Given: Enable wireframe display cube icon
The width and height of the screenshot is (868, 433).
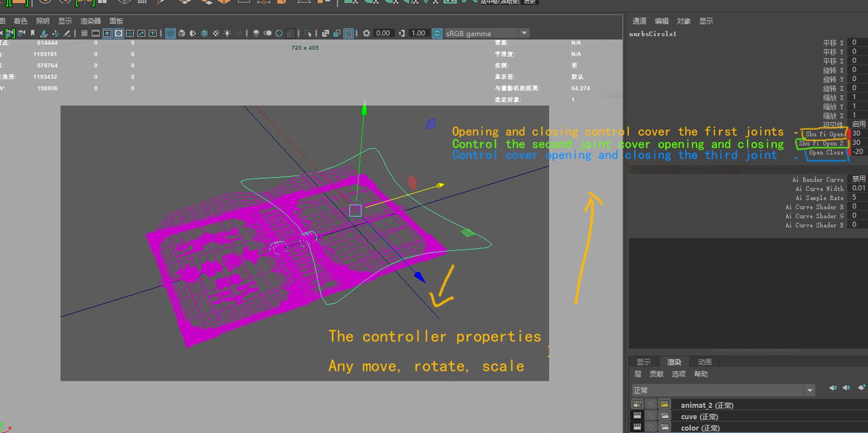Looking at the screenshot, I should [x=170, y=33].
